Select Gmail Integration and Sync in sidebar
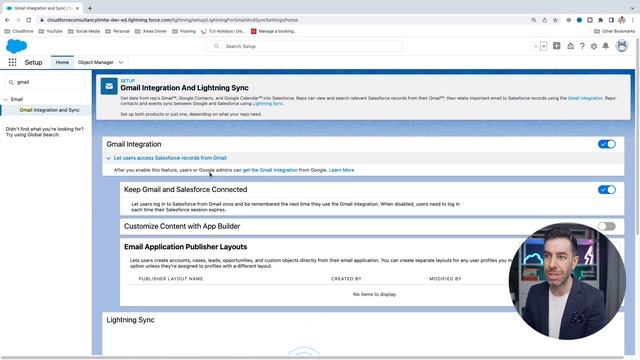The height and width of the screenshot is (360, 640). pos(49,110)
